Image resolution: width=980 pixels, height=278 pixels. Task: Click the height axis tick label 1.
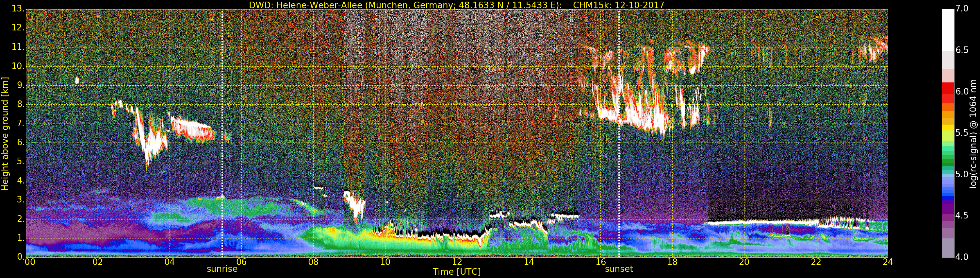21,238
